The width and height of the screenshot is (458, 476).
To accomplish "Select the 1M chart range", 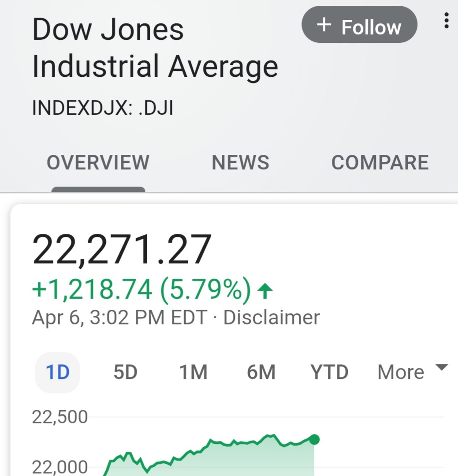I will pyautogui.click(x=193, y=372).
